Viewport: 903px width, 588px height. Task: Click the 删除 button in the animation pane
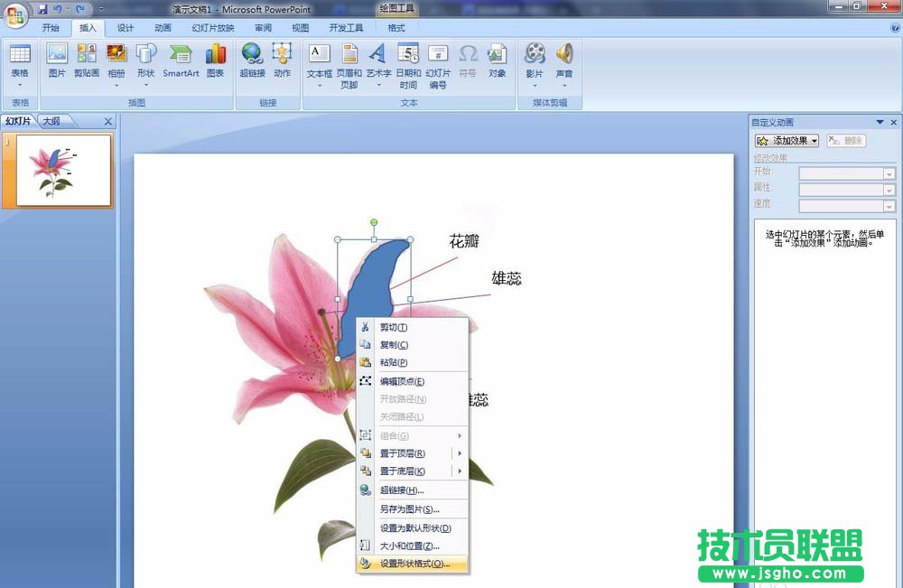pos(845,141)
